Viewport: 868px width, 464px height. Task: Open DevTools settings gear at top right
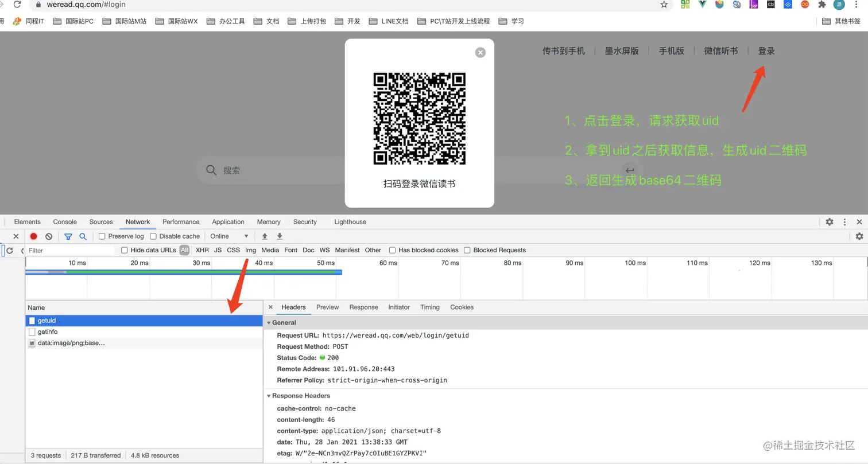830,222
